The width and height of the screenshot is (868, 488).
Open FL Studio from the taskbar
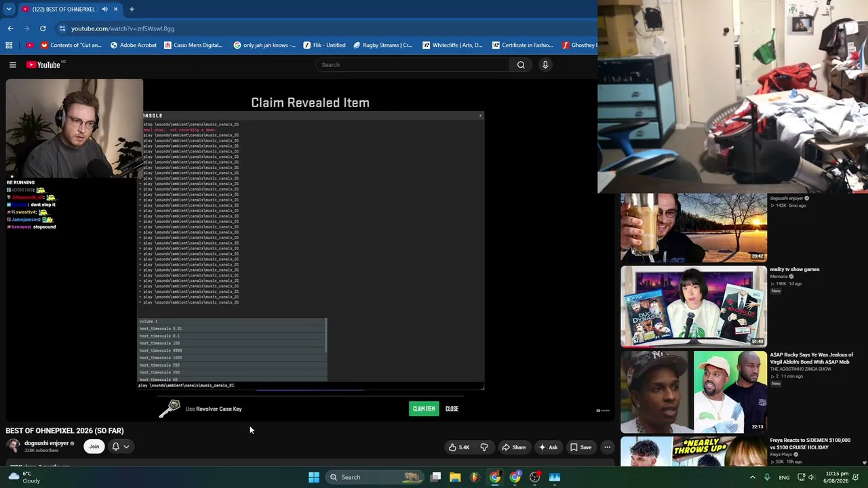tap(475, 477)
